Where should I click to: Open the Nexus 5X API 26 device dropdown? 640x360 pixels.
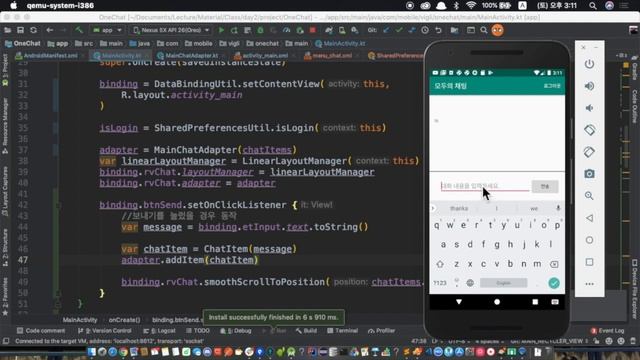(171, 30)
